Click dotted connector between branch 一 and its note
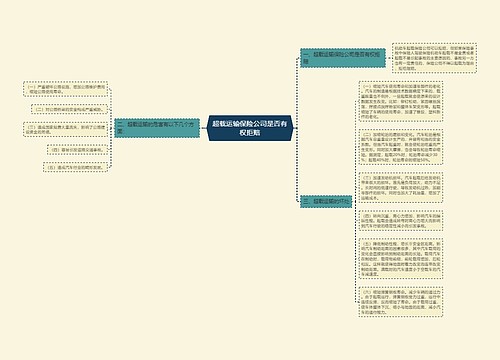The image size is (500, 360). [x=389, y=58]
